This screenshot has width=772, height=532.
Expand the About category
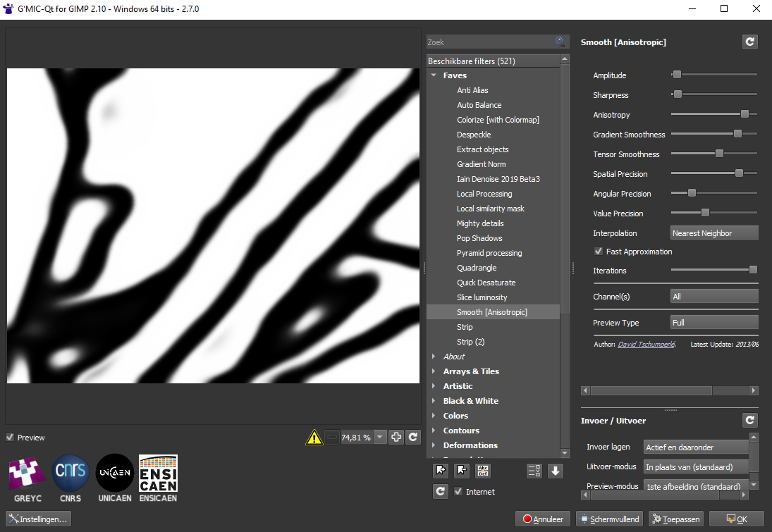point(434,357)
